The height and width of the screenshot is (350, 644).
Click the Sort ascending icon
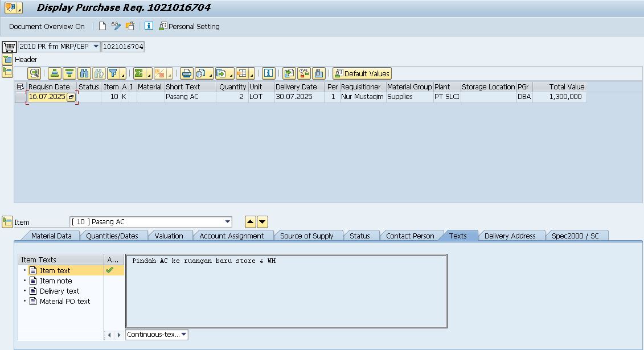click(55, 73)
